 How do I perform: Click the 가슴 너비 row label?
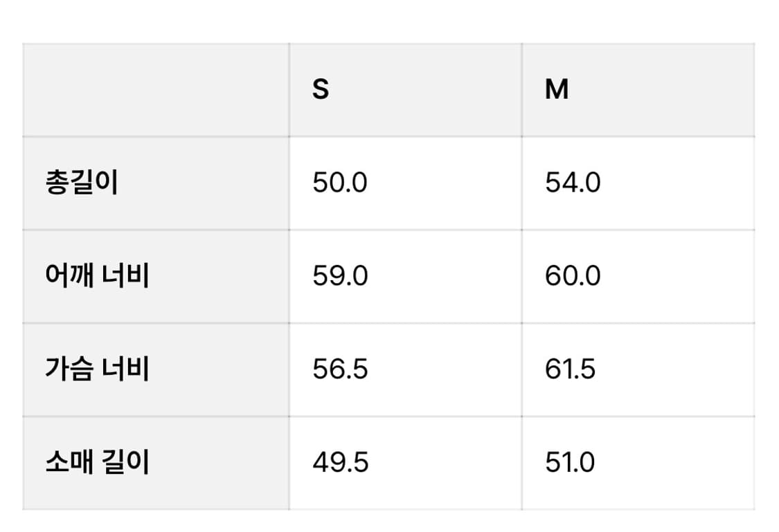pyautogui.click(x=97, y=369)
